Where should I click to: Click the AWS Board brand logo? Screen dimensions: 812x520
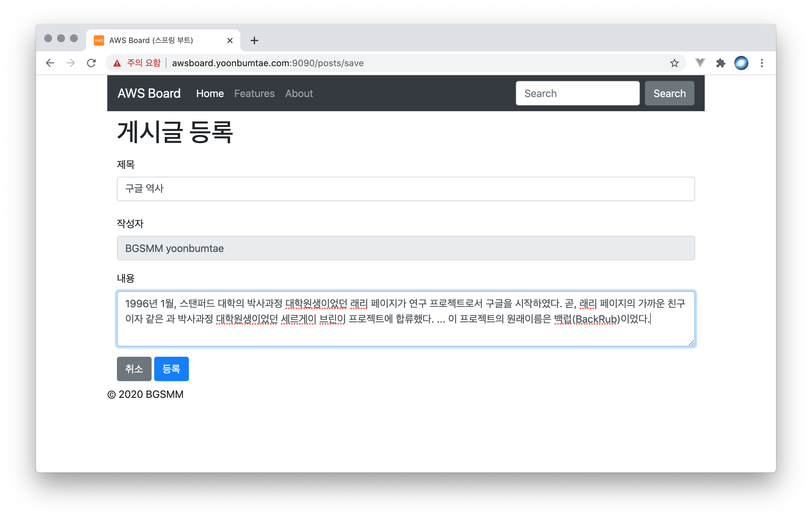[149, 94]
